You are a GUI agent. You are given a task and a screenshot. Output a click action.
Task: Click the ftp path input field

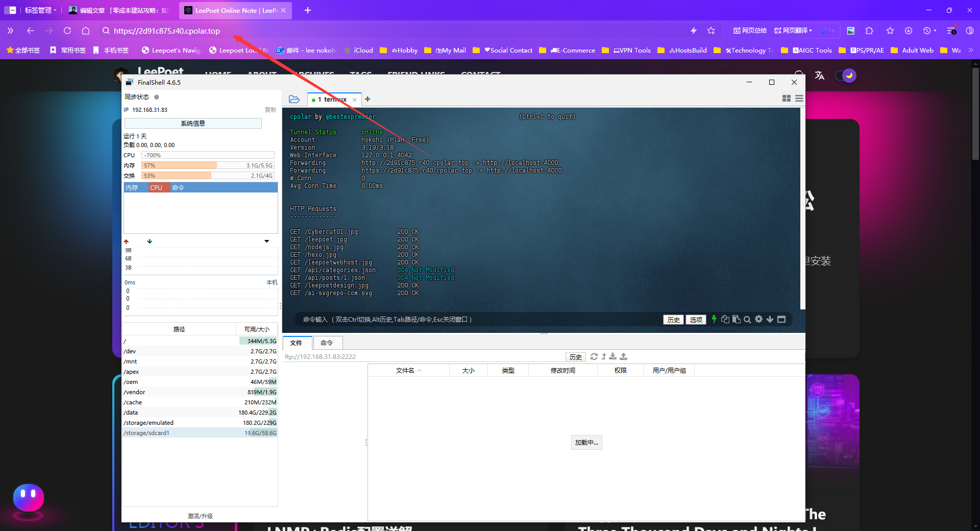tap(424, 356)
